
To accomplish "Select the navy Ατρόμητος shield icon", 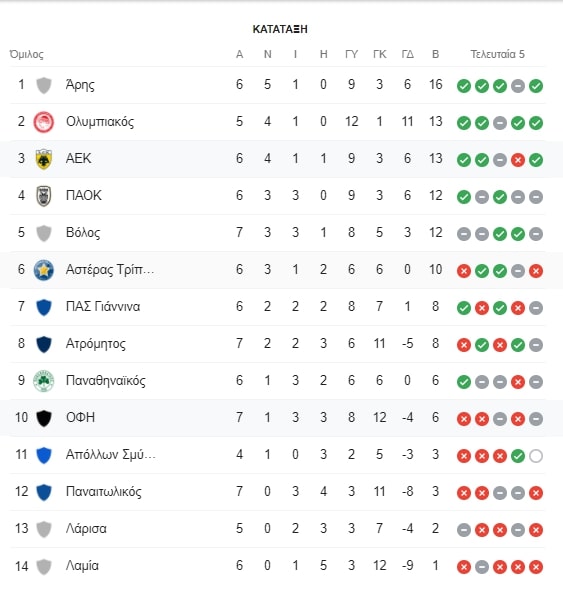I will pyautogui.click(x=44, y=344).
